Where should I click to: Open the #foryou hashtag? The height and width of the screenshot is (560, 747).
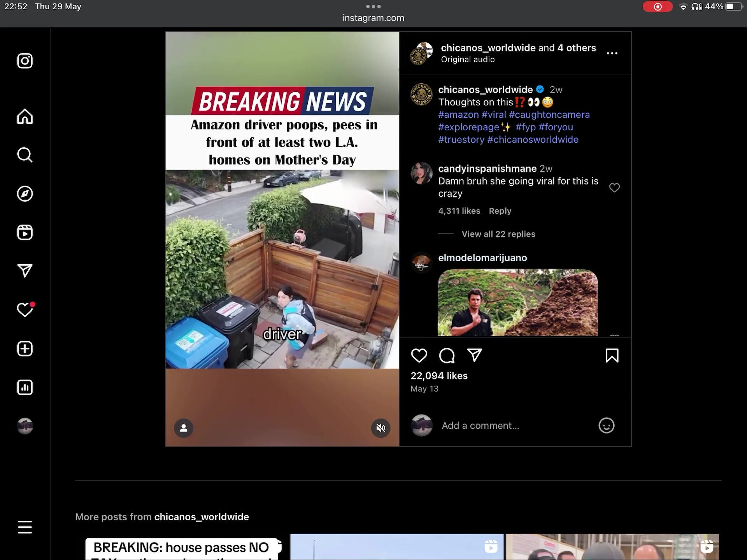coord(556,127)
